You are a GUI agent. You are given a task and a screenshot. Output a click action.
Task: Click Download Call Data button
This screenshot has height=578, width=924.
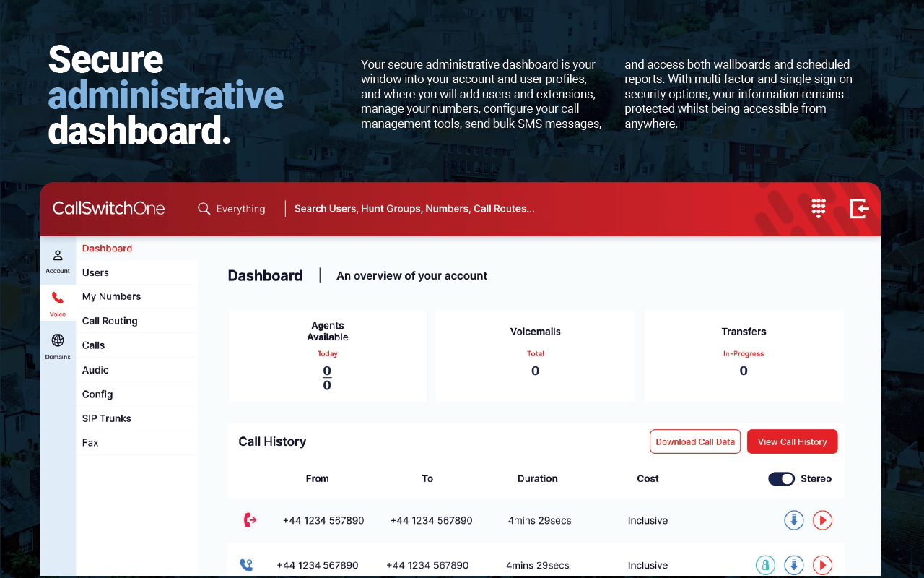[695, 442]
